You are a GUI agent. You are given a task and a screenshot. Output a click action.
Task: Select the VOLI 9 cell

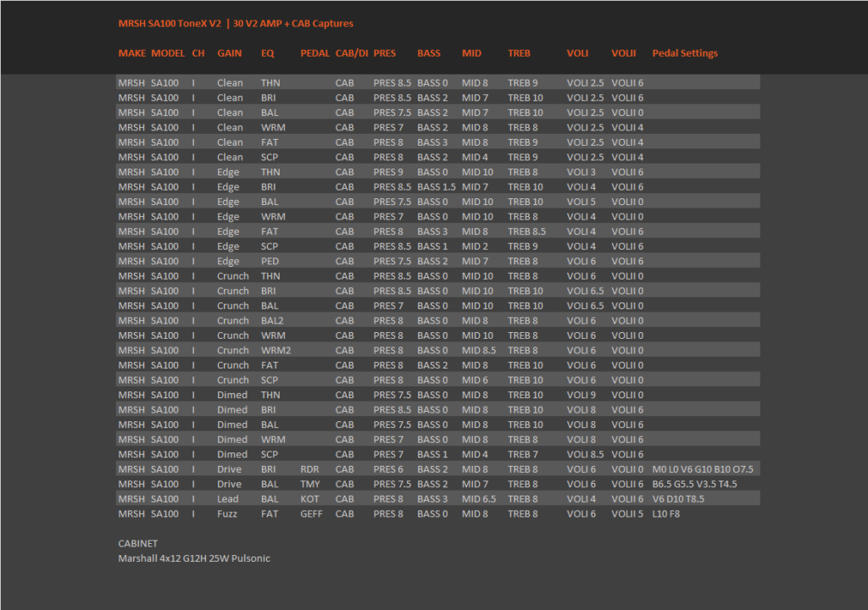coord(581,396)
